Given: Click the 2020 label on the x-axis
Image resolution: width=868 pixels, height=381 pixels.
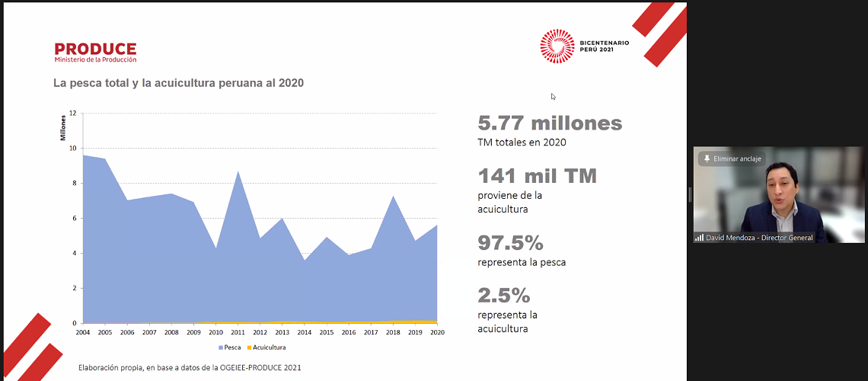Looking at the screenshot, I should [437, 332].
